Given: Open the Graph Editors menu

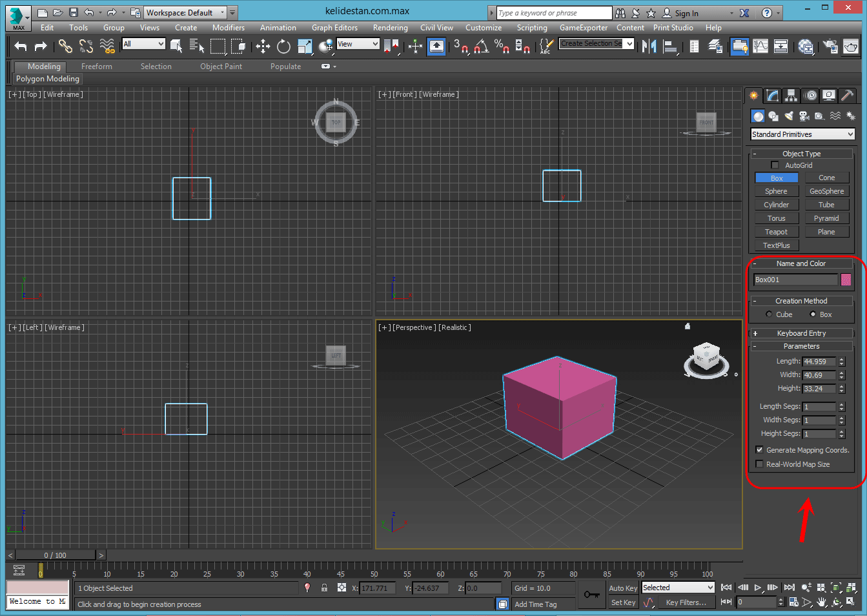Looking at the screenshot, I should click(334, 28).
